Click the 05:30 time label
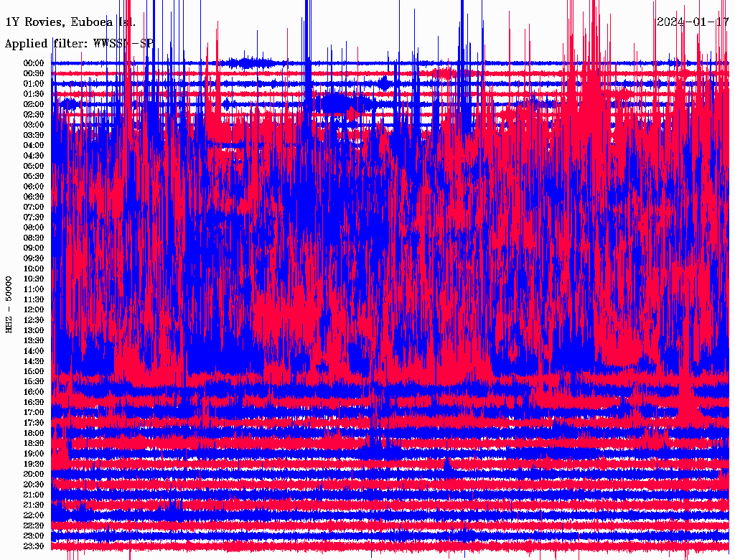 (34, 177)
